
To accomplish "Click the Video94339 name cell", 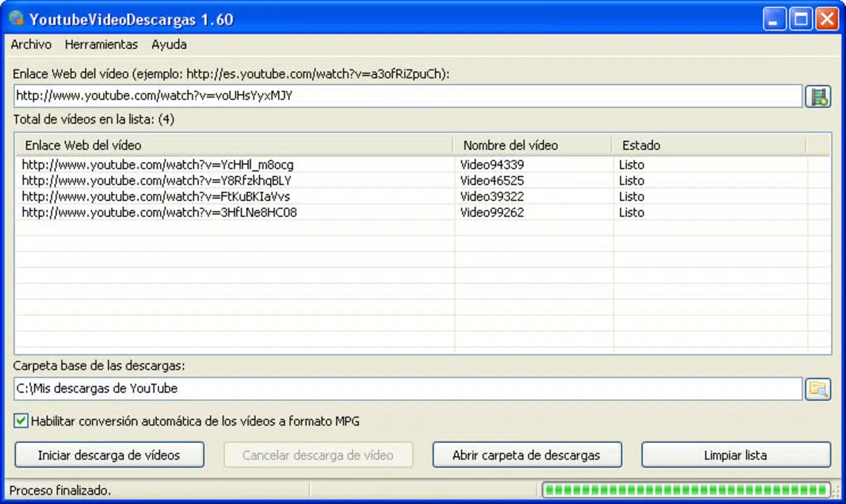I will click(492, 165).
